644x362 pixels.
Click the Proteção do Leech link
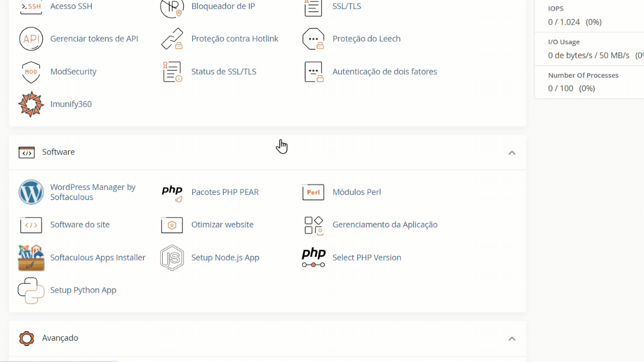pos(366,39)
